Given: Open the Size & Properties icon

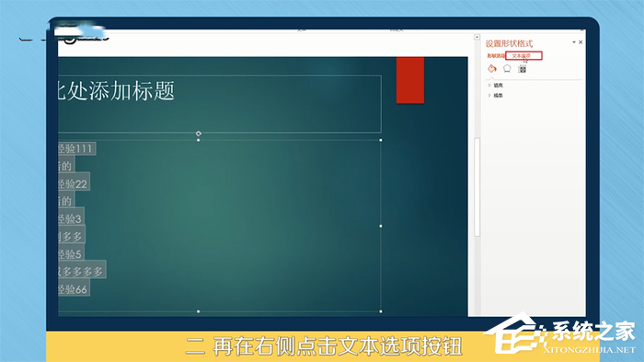Looking at the screenshot, I should (x=522, y=69).
